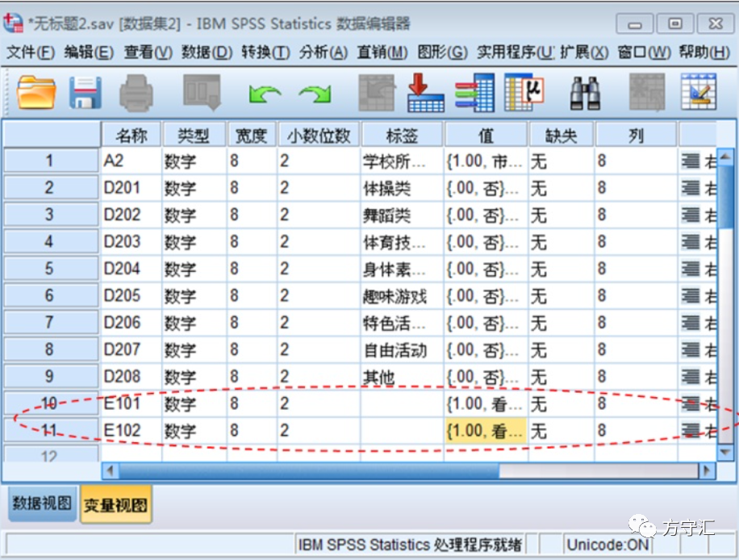This screenshot has height=560, width=739.
Task: Open the 图形(G) menu
Action: pos(442,52)
